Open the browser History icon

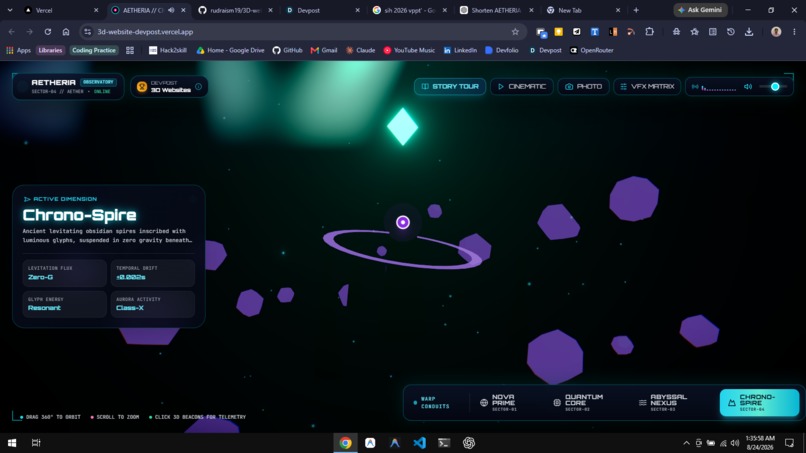coord(730,32)
